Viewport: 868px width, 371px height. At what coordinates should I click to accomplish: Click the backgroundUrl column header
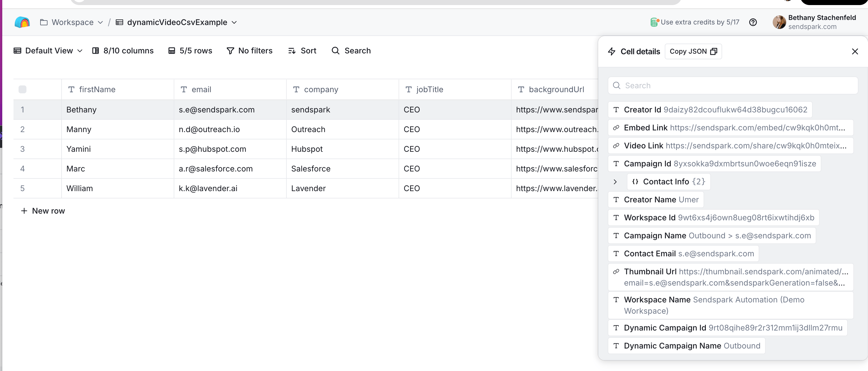[555, 89]
